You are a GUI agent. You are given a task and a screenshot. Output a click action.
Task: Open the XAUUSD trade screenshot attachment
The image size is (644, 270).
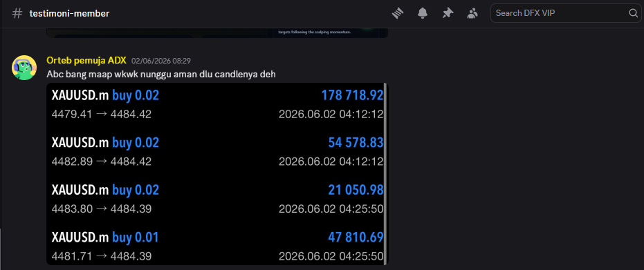[217, 174]
